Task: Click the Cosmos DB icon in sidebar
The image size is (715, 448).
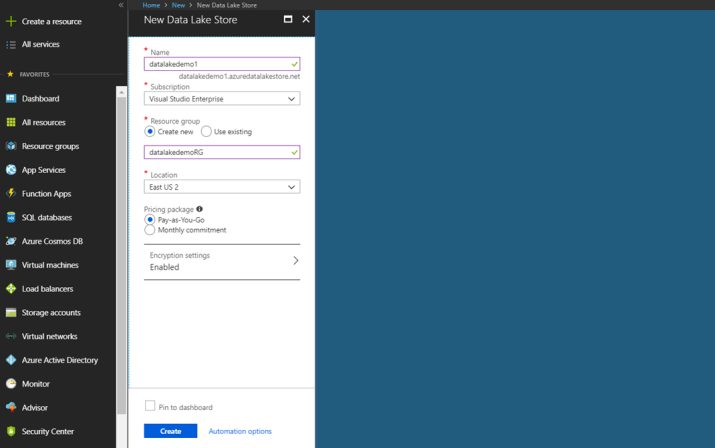Action: point(11,241)
